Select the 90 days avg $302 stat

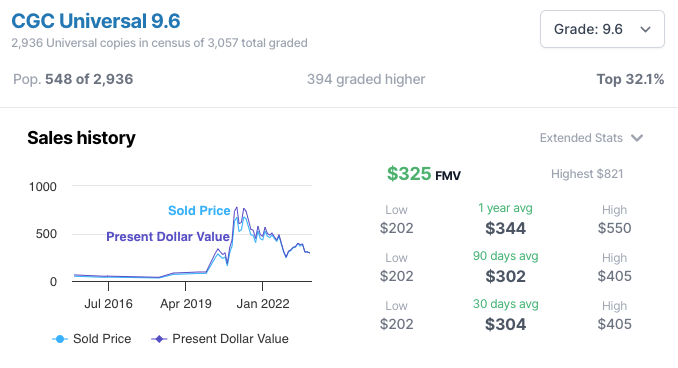tap(505, 267)
